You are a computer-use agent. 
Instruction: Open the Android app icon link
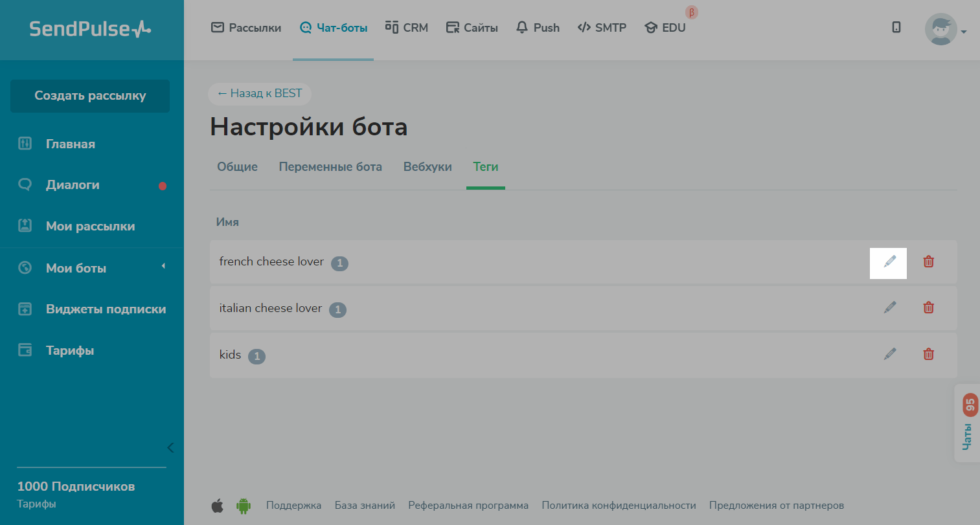[244, 506]
